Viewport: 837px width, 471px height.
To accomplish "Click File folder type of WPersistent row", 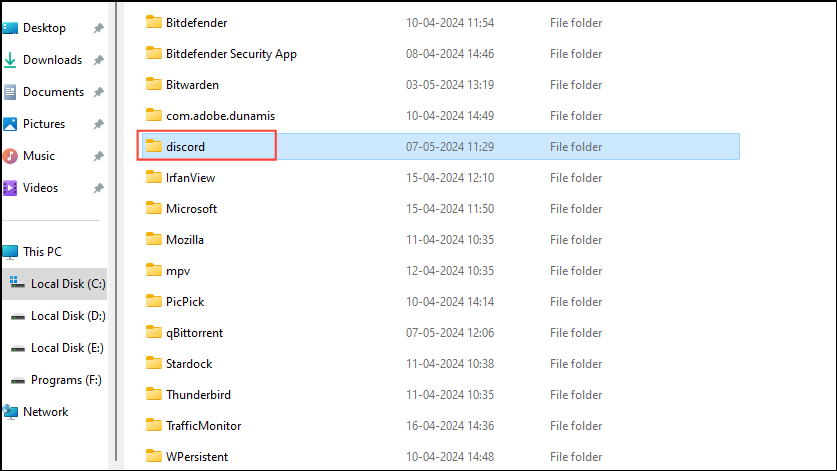I will coord(576,457).
